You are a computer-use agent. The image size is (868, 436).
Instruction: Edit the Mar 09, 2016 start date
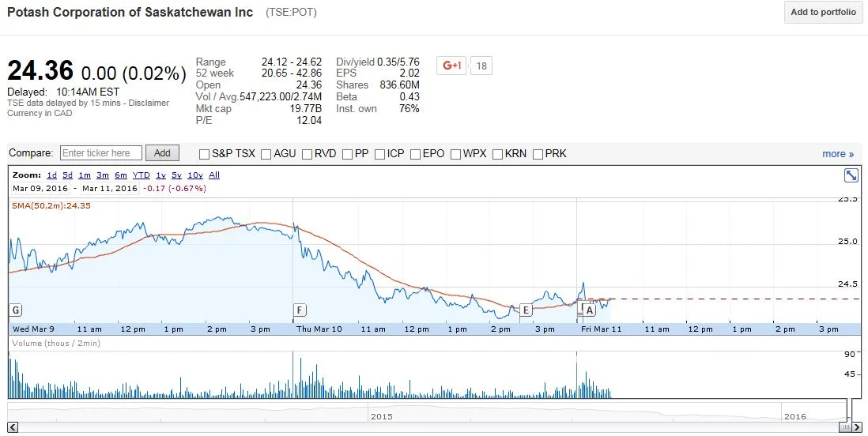(x=40, y=188)
